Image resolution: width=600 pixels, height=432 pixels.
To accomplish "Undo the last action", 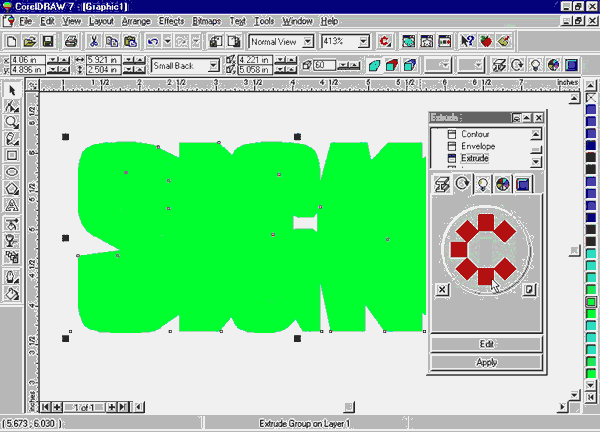I will (153, 41).
